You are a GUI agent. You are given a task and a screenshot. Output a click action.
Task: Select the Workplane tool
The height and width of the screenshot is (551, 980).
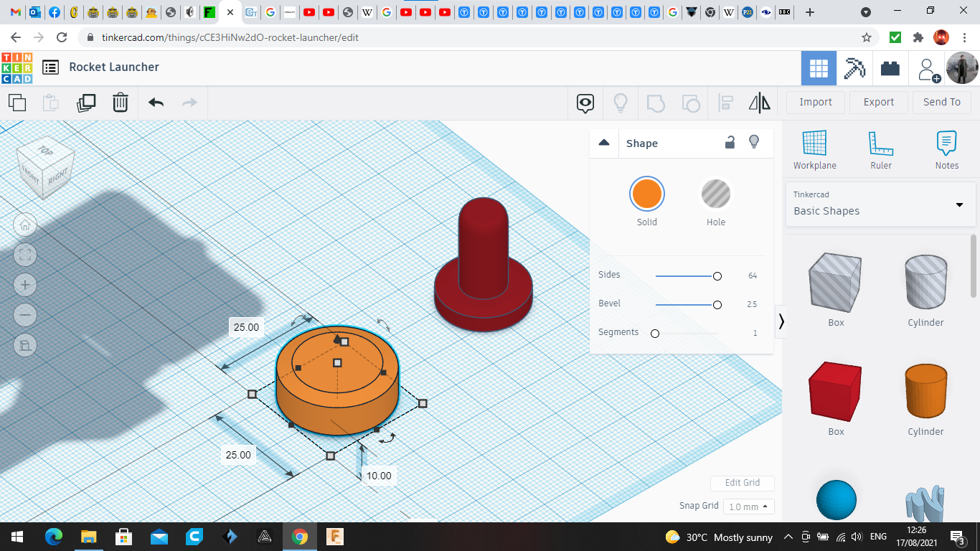pos(815,150)
